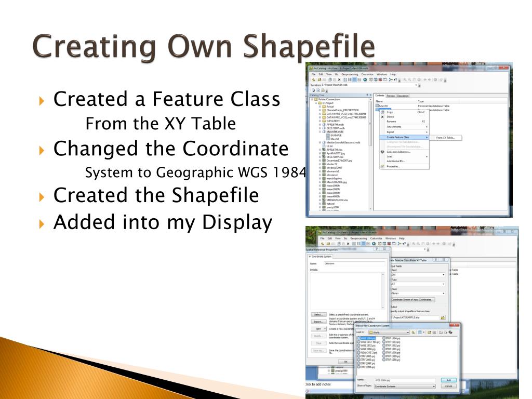Click Coordinate System of Input Coordinates button
The width and height of the screenshot is (532, 399).
(413, 300)
